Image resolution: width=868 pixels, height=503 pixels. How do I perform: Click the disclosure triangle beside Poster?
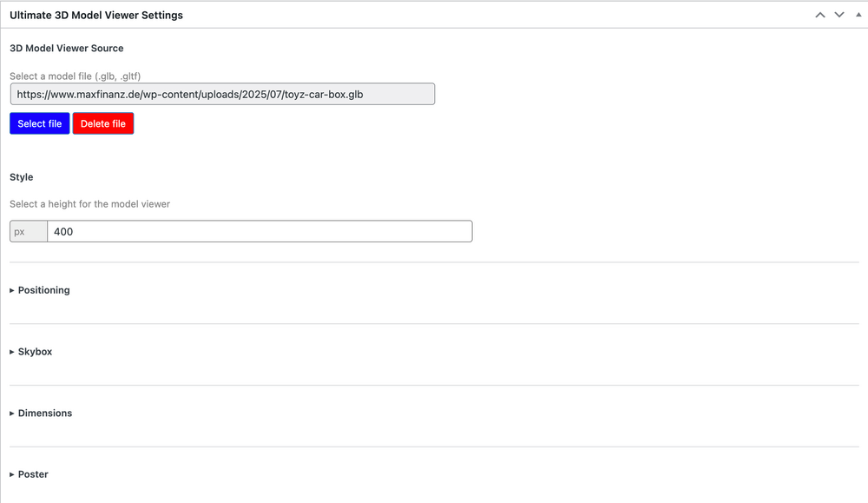click(x=12, y=474)
